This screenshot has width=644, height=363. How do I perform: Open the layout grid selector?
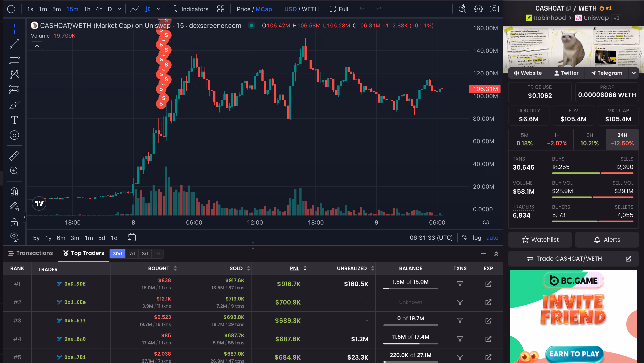[221, 9]
